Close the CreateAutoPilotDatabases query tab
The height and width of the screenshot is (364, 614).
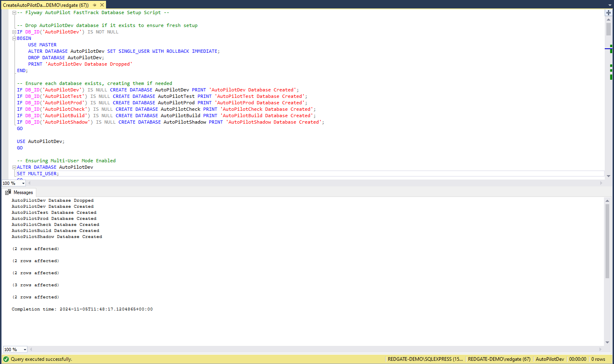102,5
